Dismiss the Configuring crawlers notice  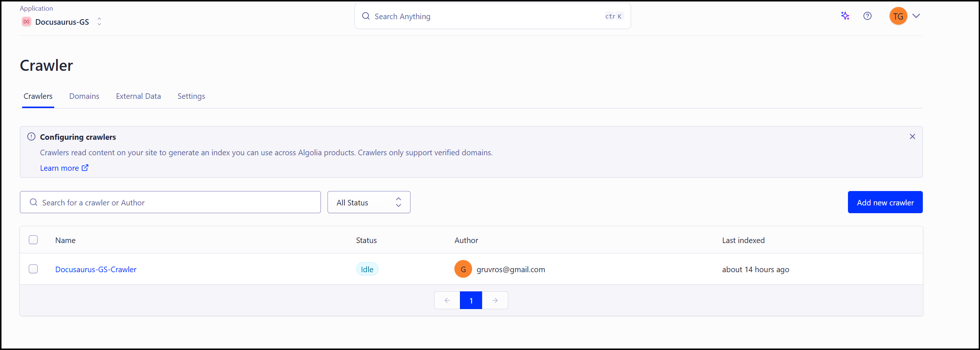coord(912,136)
